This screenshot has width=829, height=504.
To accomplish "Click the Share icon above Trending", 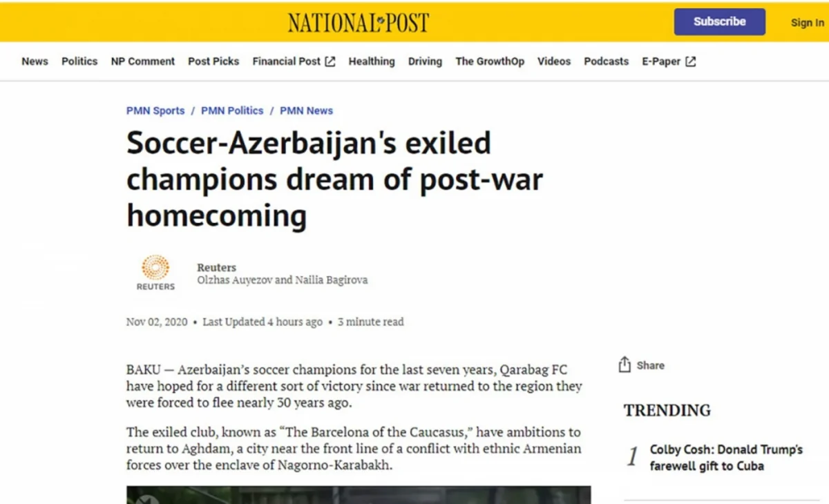I will [626, 365].
